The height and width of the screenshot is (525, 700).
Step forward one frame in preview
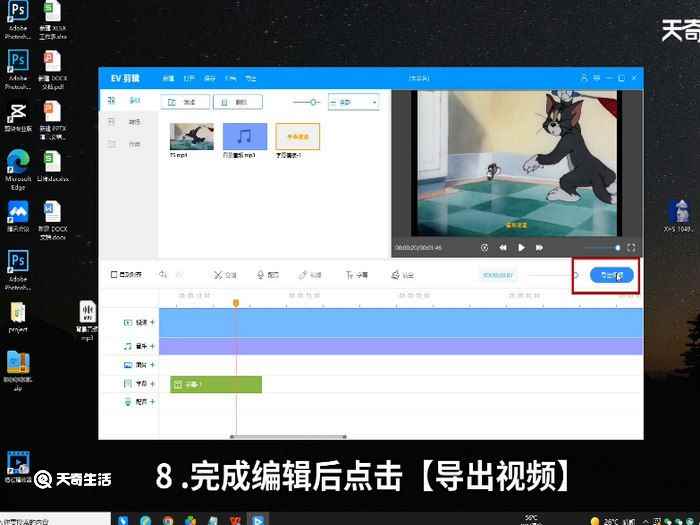coord(539,247)
